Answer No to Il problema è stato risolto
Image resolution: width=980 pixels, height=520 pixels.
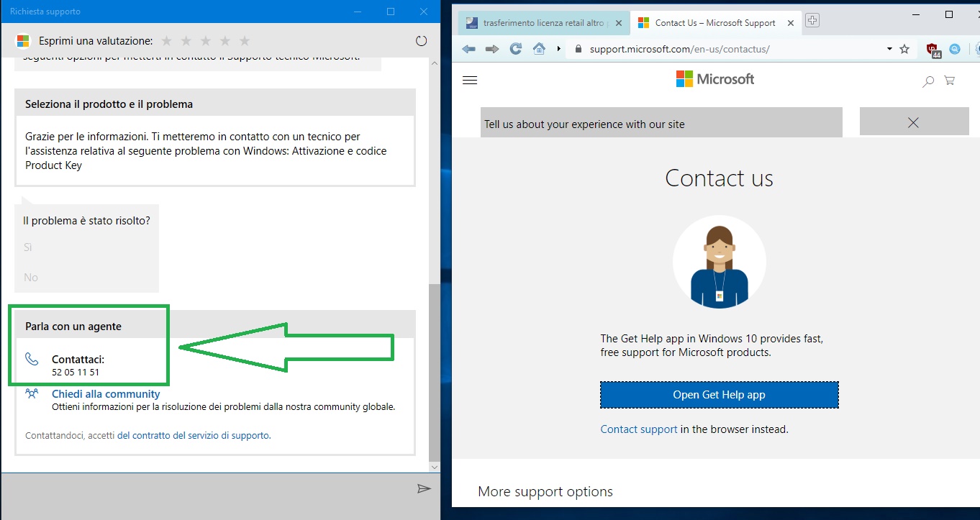[31, 278]
